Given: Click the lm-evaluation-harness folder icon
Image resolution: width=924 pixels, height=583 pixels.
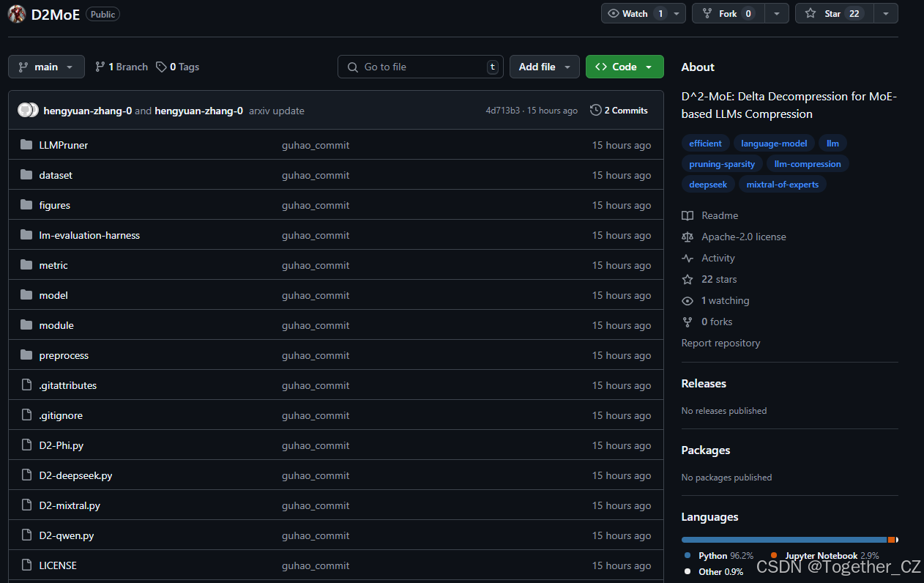Looking at the screenshot, I should click(x=26, y=235).
